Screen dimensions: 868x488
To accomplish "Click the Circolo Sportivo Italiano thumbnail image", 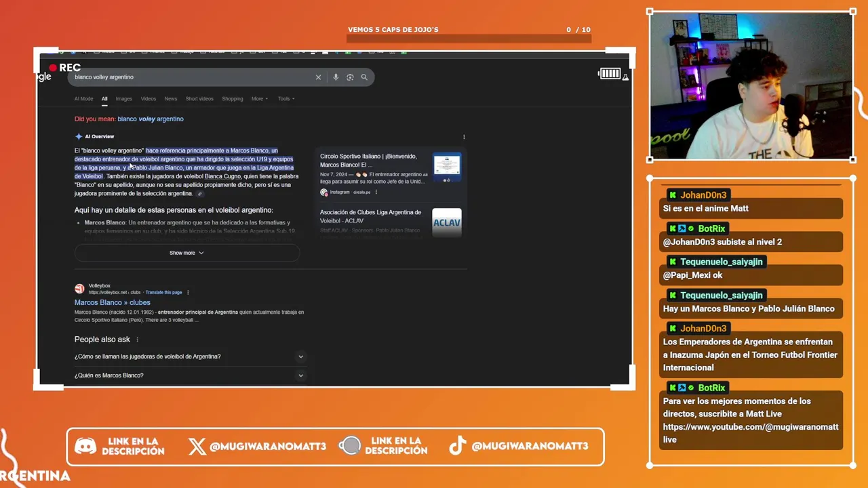I will tap(447, 167).
